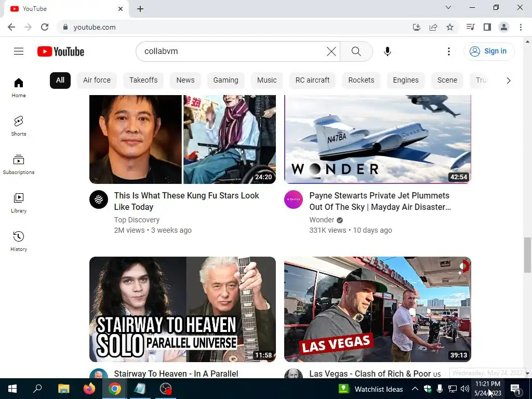Open Library in sidebar
Image resolution: width=532 pixels, height=399 pixels.
point(19,203)
